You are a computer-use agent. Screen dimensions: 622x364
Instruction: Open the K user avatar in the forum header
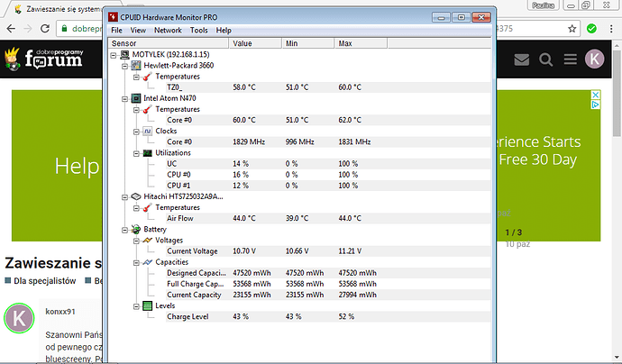pos(594,59)
